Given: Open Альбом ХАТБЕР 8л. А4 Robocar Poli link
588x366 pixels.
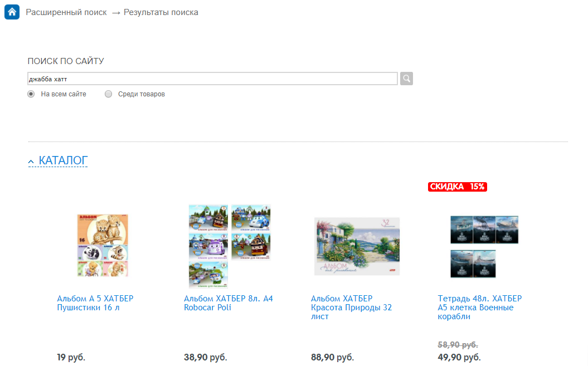Looking at the screenshot, I should point(229,303).
